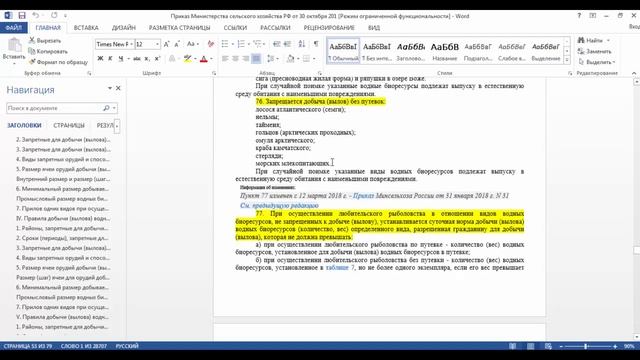
Task: Toggle superscript formatting
Action: (x=157, y=59)
